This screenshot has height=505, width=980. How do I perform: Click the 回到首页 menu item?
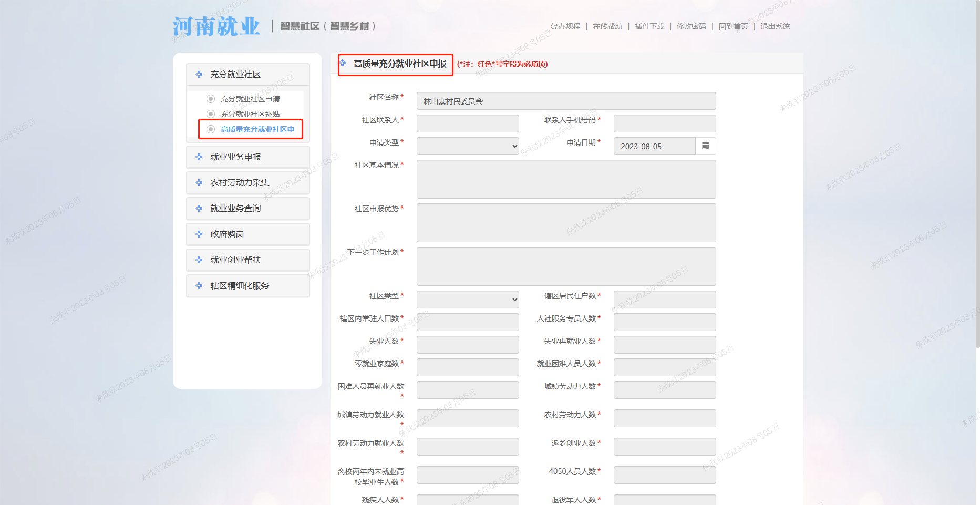coord(733,26)
